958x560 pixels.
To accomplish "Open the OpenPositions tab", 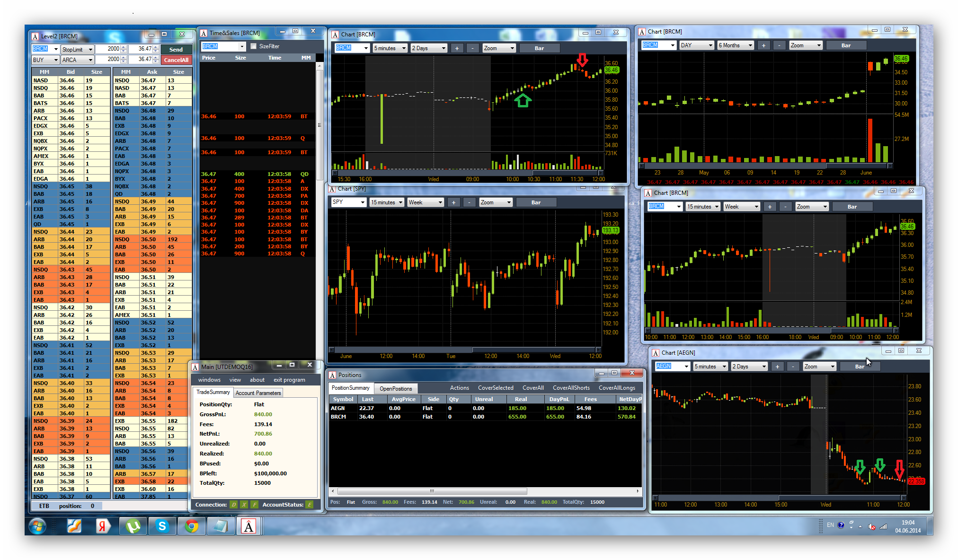I will (x=396, y=389).
